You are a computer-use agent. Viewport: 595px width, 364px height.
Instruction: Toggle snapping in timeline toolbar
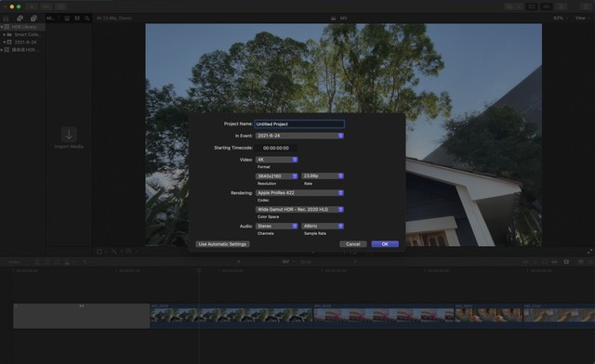[554, 262]
